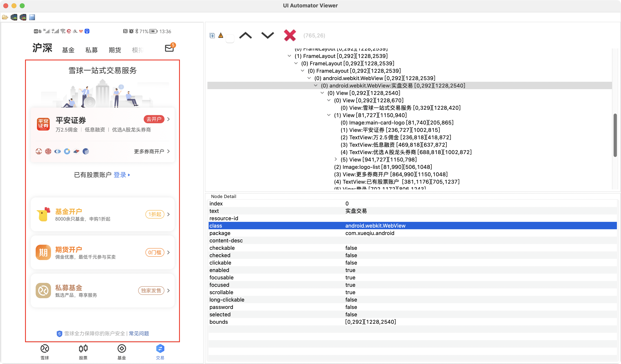Click the Save floppy disk icon

coord(32,17)
